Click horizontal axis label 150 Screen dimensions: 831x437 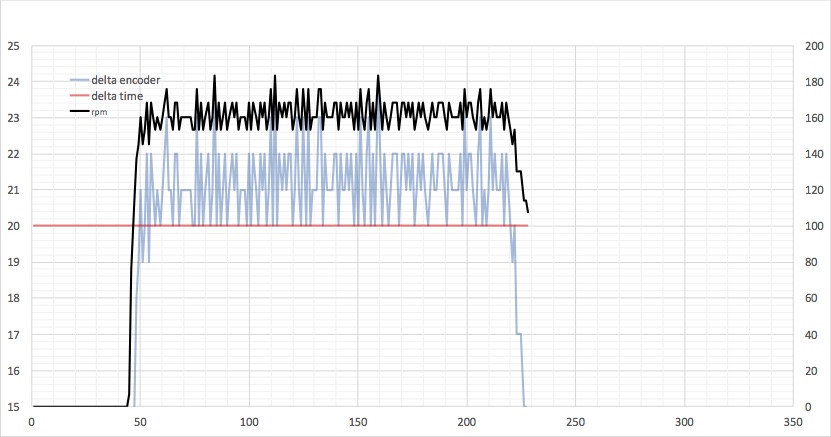pos(358,422)
